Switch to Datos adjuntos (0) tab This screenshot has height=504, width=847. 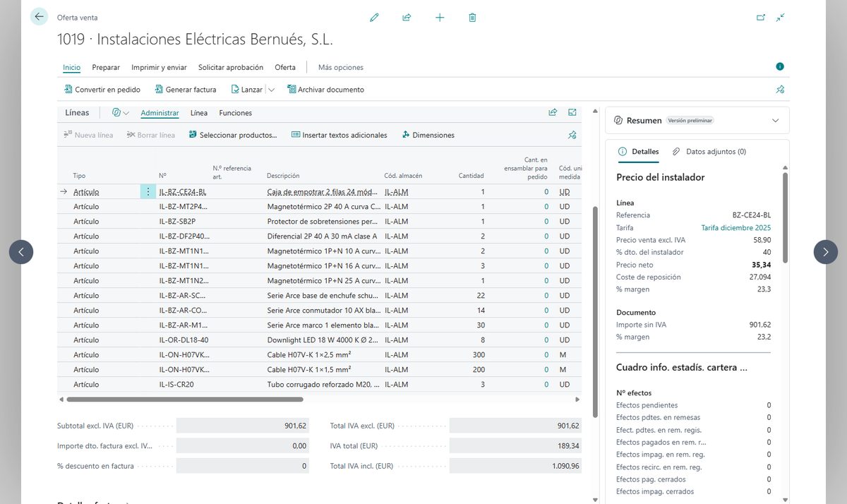tap(709, 151)
